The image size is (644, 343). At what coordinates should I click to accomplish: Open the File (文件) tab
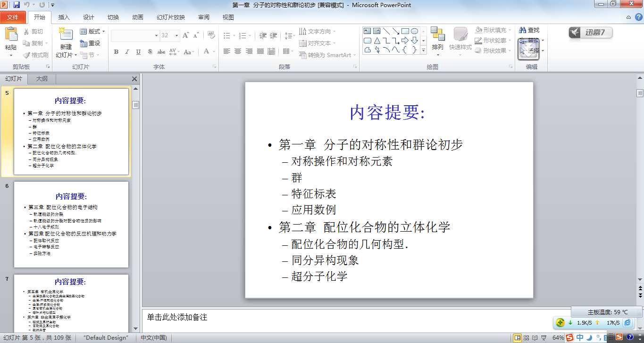pos(13,17)
